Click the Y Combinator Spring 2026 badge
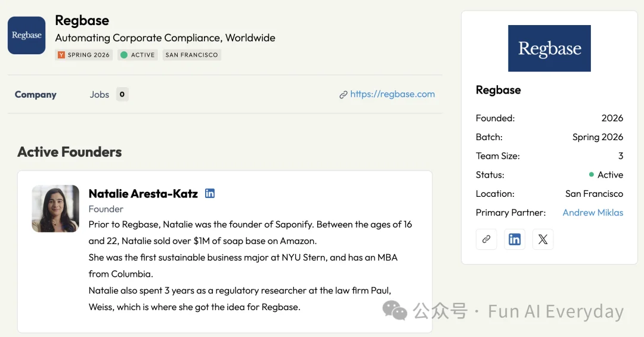Image resolution: width=644 pixels, height=337 pixels. pos(84,55)
